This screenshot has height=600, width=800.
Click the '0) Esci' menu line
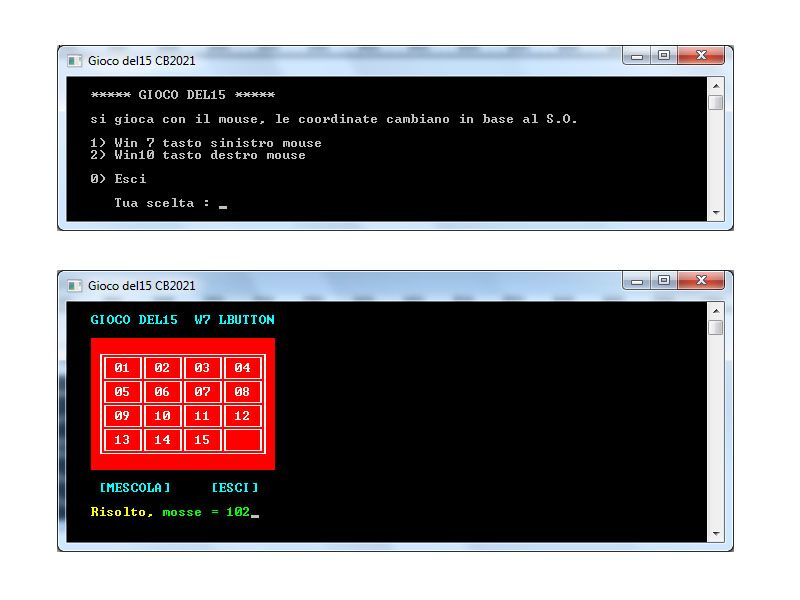click(118, 179)
